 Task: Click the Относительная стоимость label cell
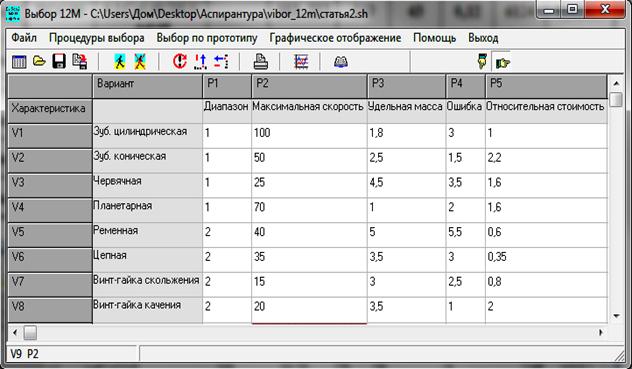click(x=546, y=111)
